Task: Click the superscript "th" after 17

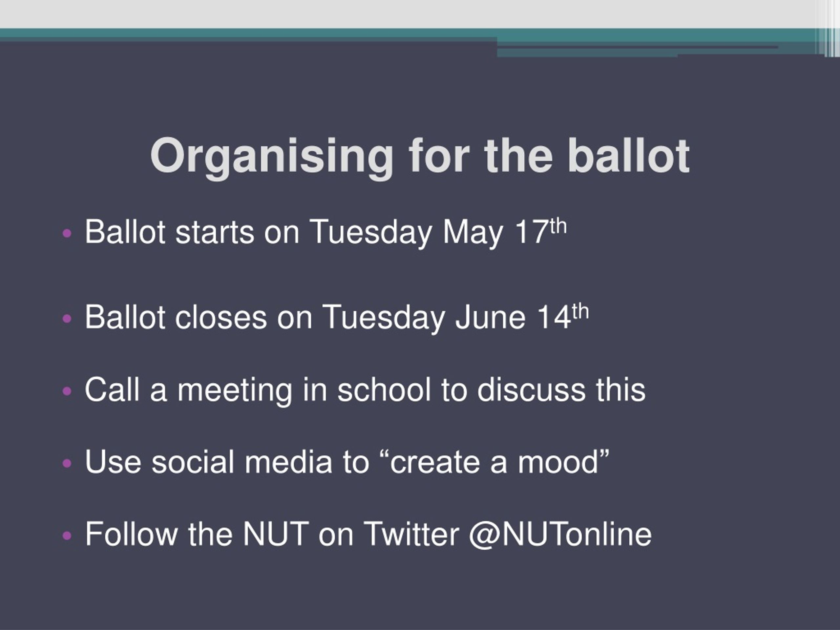Action: (558, 227)
